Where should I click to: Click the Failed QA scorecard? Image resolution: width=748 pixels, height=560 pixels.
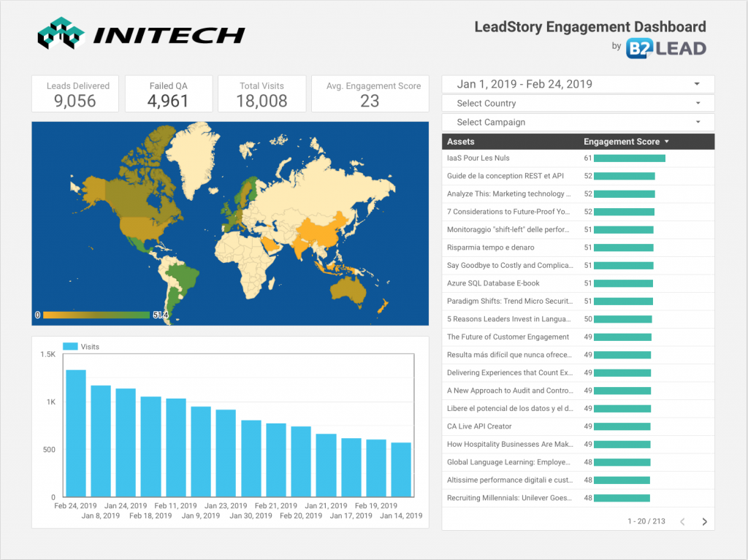169,94
